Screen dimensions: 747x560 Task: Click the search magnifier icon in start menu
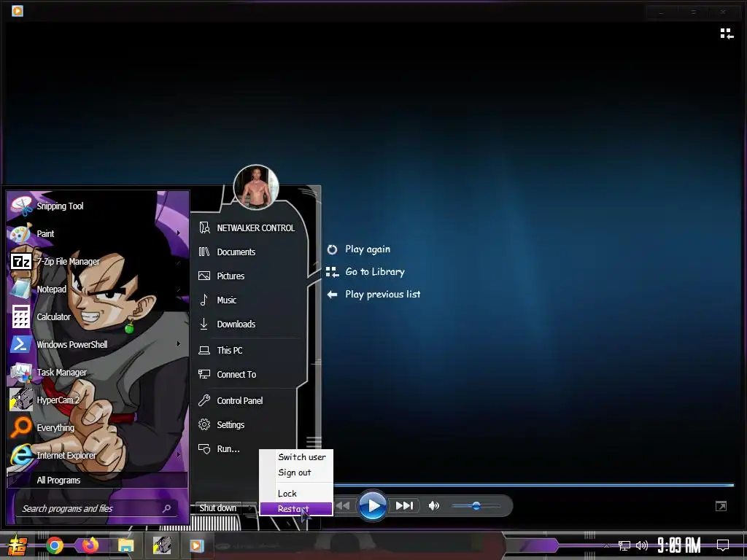coord(167,508)
